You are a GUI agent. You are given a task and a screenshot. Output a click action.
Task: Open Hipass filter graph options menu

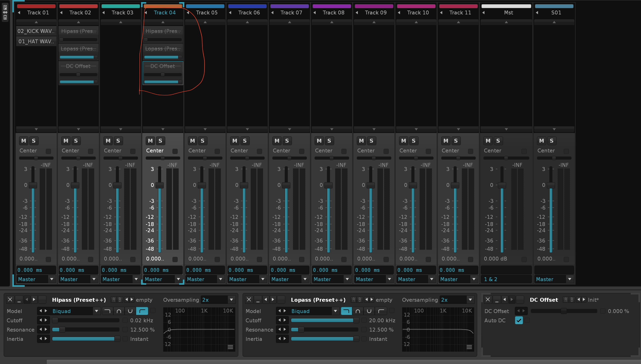pyautogui.click(x=230, y=347)
